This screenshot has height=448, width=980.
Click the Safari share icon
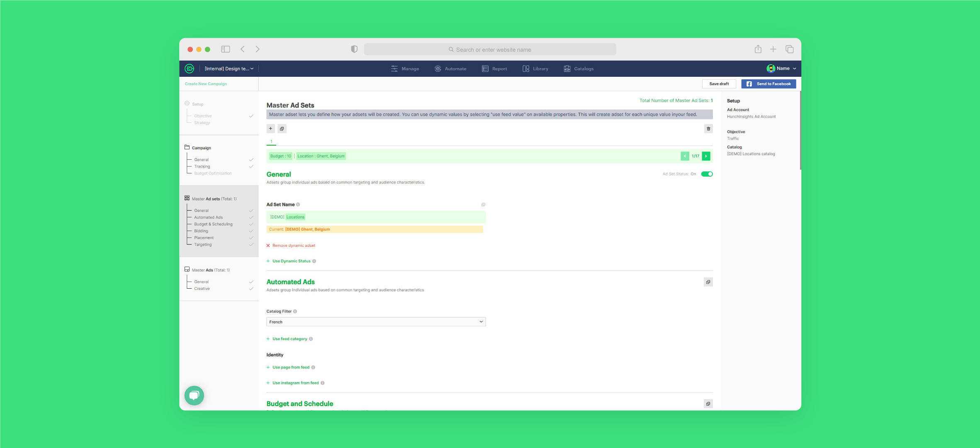pyautogui.click(x=758, y=49)
